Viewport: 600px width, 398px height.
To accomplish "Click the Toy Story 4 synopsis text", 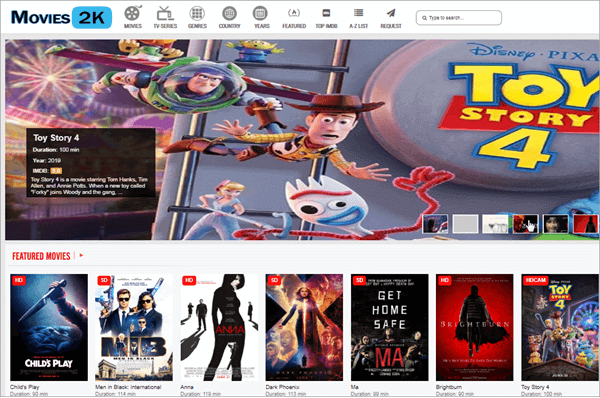I will point(89,186).
